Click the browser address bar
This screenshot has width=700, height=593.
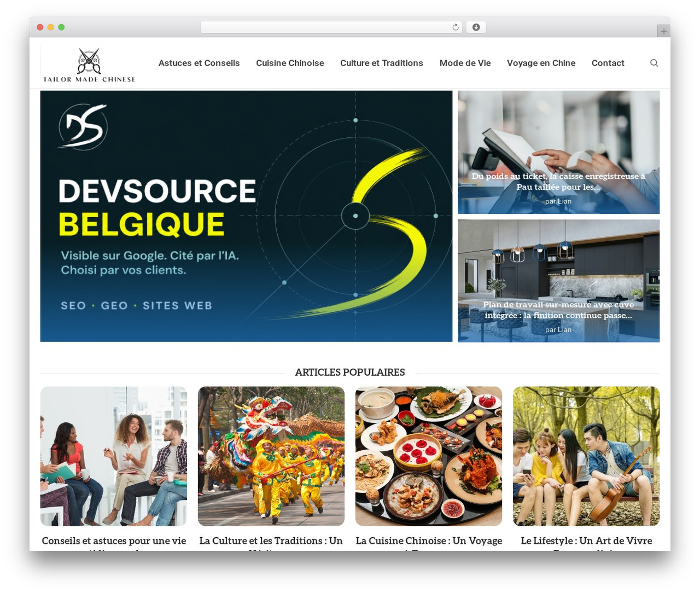coord(331,27)
